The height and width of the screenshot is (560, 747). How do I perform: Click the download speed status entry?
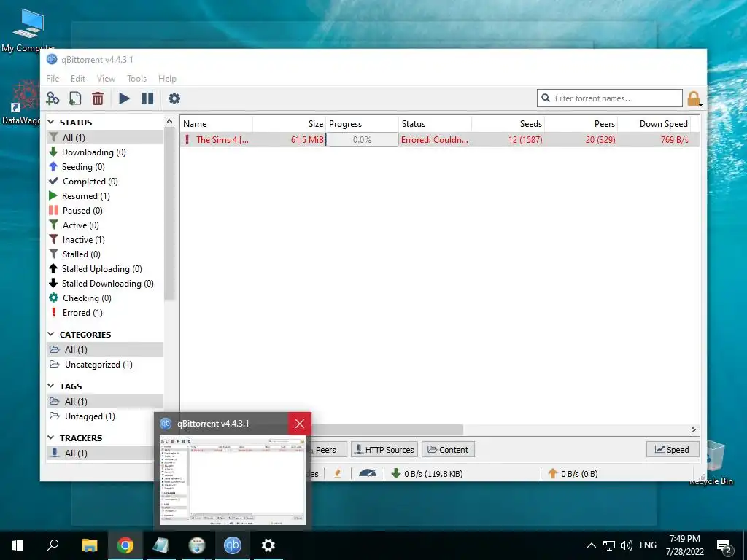coord(427,474)
